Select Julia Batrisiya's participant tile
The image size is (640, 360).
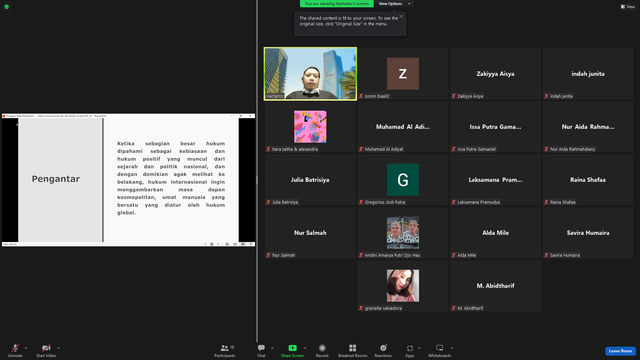tap(310, 180)
